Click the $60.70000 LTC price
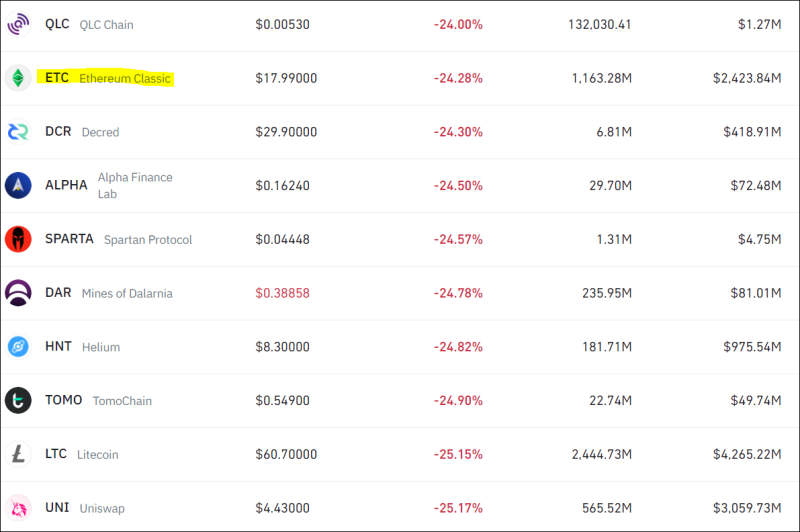This screenshot has width=800, height=532. (286, 454)
